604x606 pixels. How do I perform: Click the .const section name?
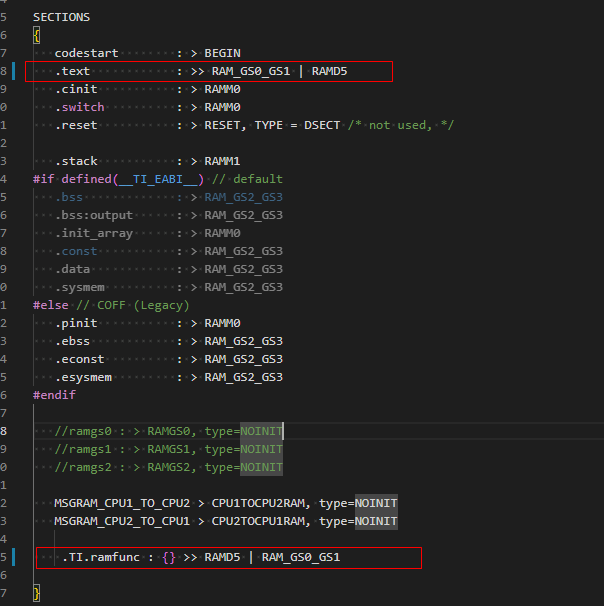(76, 251)
